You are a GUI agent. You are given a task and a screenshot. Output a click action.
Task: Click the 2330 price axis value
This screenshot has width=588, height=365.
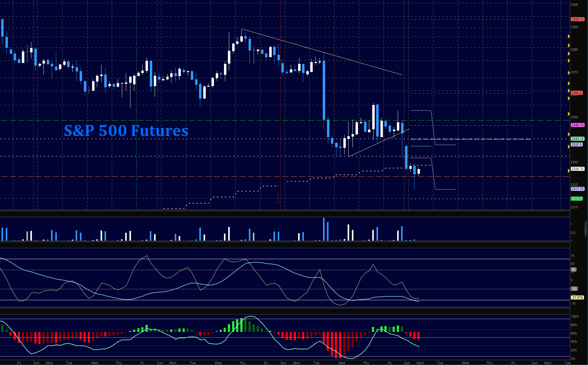point(574,162)
